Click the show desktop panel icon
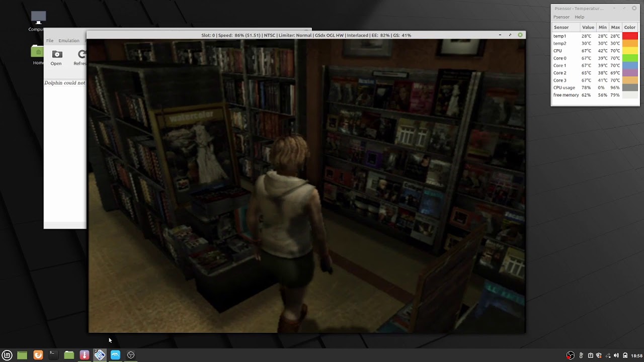This screenshot has width=644, height=362. [22, 355]
